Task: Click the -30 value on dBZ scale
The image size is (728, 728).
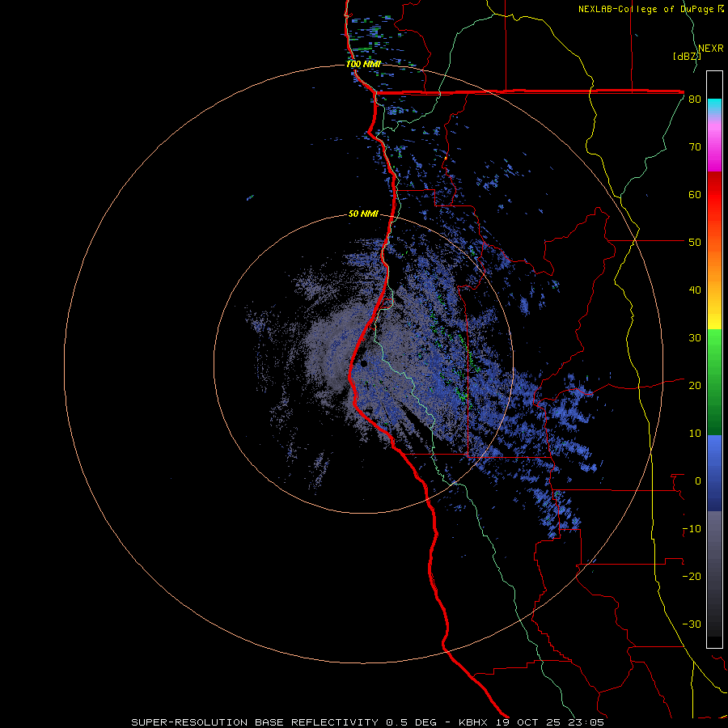Action: pyautogui.click(x=692, y=624)
